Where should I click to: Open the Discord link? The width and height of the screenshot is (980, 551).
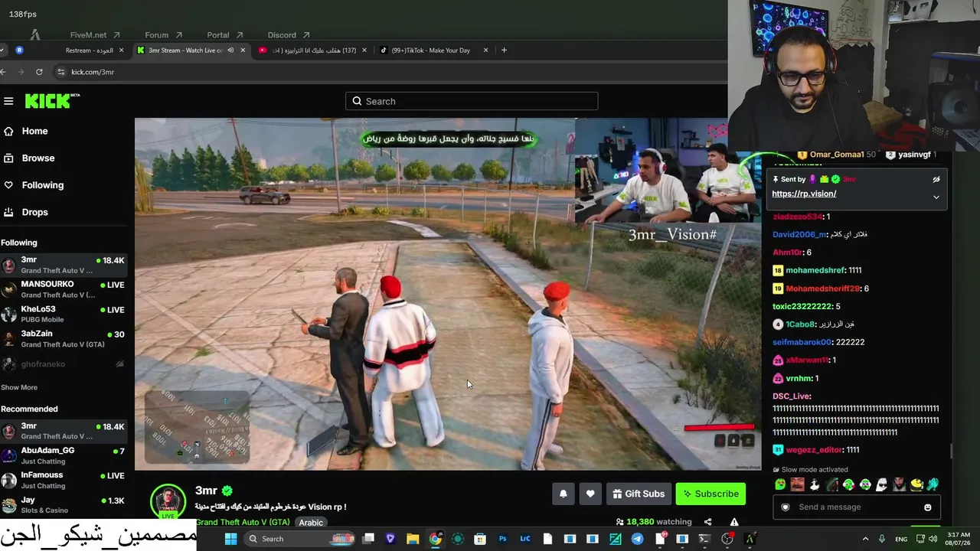pyautogui.click(x=289, y=35)
